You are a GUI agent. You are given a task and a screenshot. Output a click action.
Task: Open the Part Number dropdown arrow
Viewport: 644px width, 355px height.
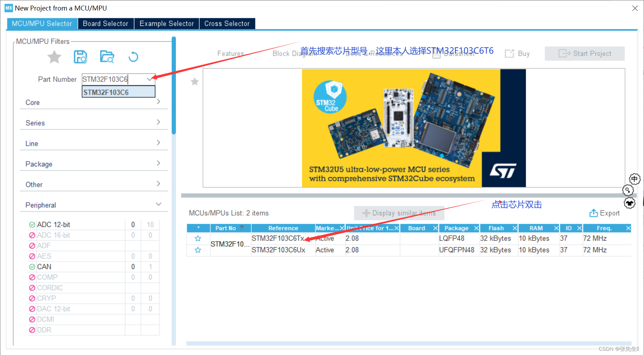[x=150, y=79]
